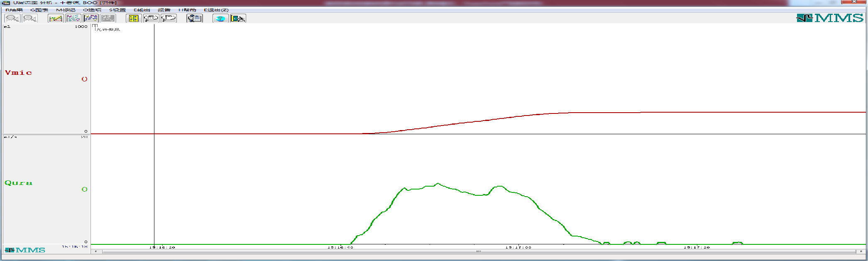The width and height of the screenshot is (868, 261).
Task: Open the G图表 menu
Action: pos(39,10)
